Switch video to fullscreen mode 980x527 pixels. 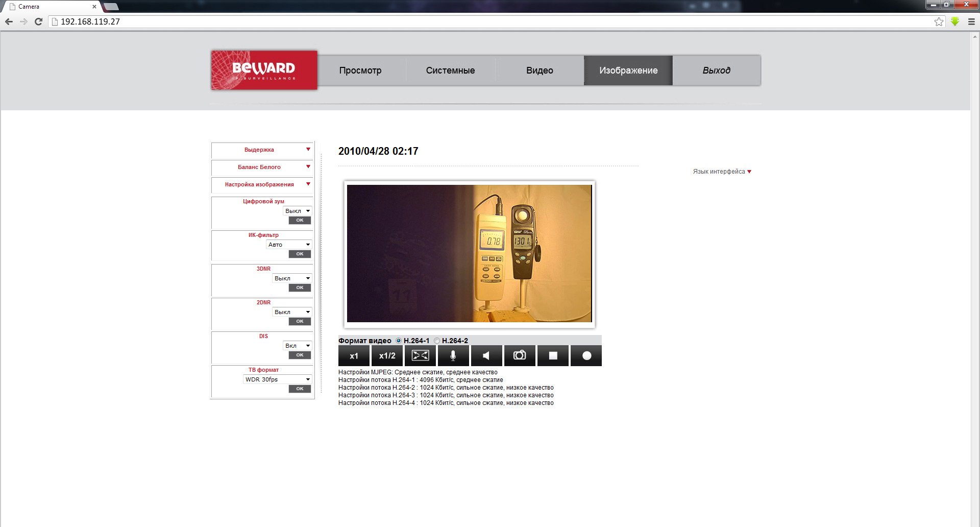(x=420, y=356)
